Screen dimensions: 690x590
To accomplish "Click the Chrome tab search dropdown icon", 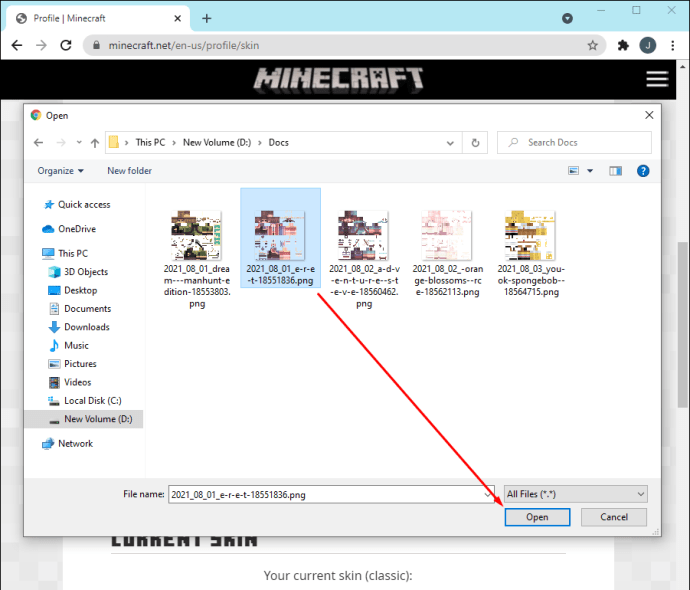I will click(567, 18).
